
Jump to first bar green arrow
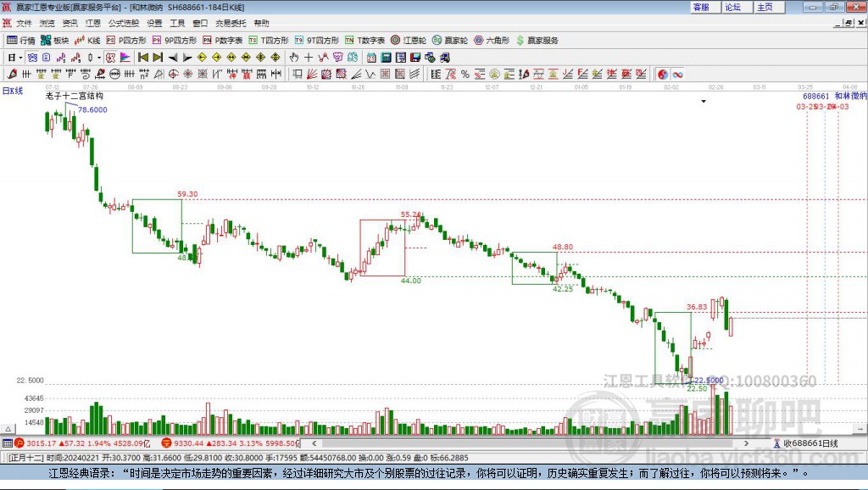pos(142,58)
